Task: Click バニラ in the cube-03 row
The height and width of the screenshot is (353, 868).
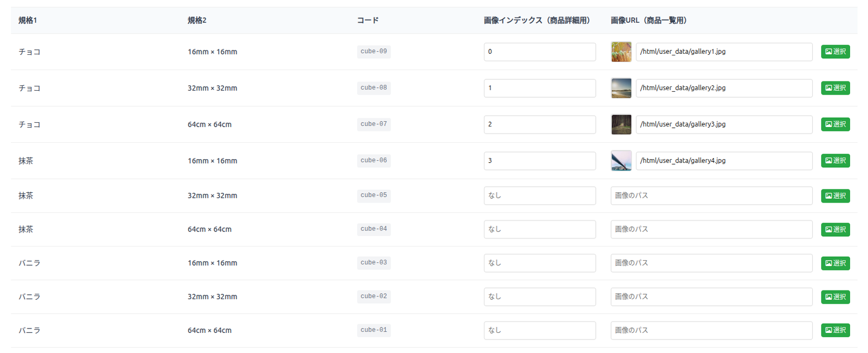Action: (x=29, y=263)
